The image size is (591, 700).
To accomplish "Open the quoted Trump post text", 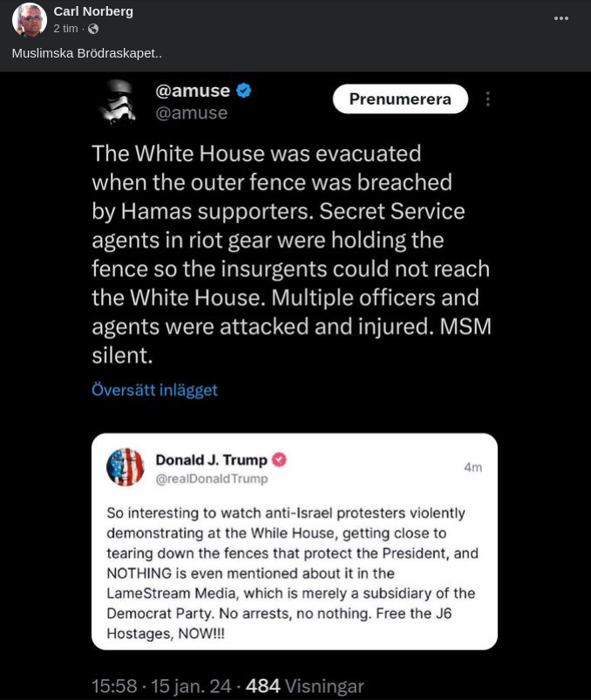I will pos(292,574).
